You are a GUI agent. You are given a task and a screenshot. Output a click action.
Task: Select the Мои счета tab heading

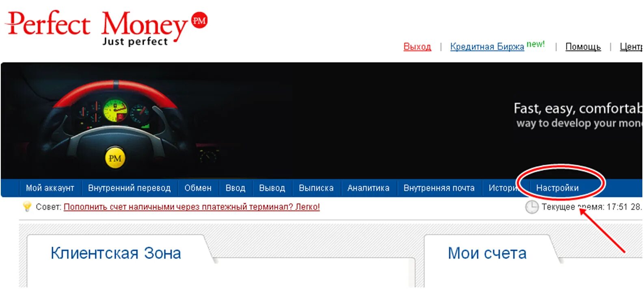point(487,253)
